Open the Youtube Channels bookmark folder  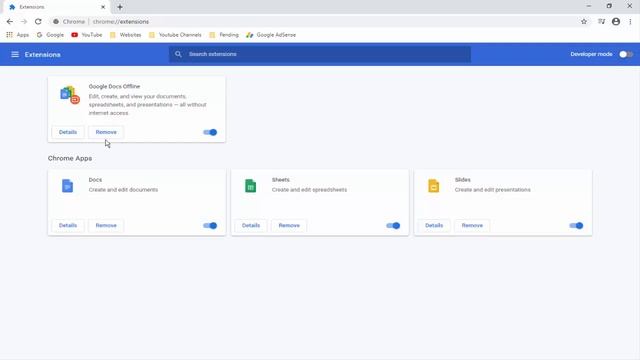point(175,35)
